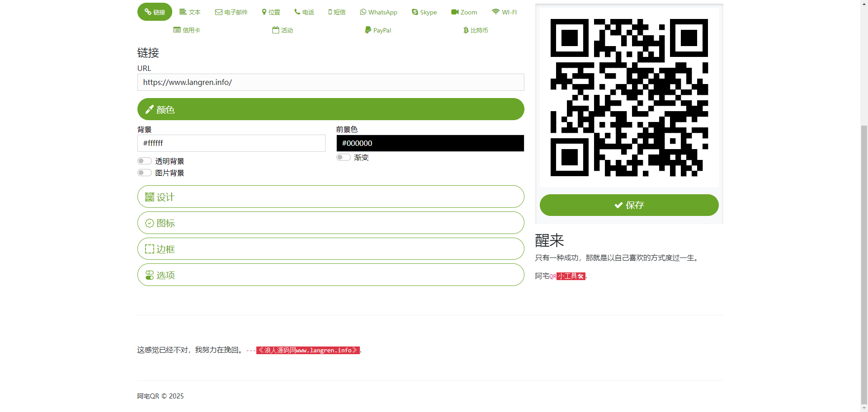Image resolution: width=868 pixels, height=412 pixels.
Task: Toggle the 透明背景 transparent background switch
Action: [145, 161]
